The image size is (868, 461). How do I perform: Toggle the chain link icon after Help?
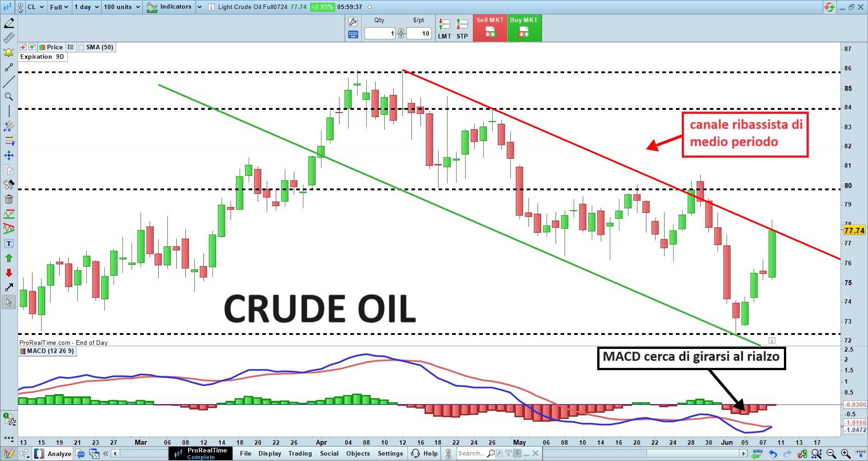click(x=448, y=453)
